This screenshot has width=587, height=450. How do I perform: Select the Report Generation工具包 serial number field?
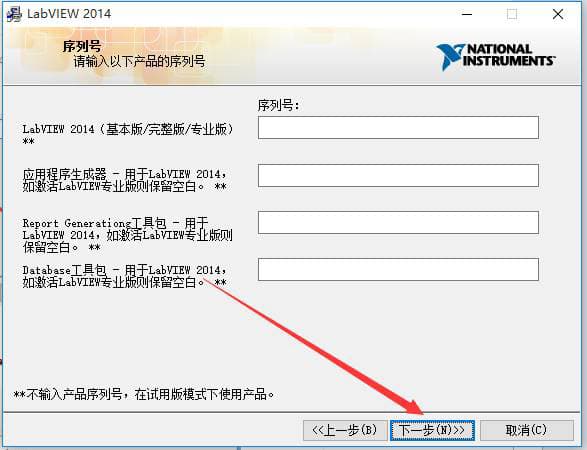[x=398, y=222]
